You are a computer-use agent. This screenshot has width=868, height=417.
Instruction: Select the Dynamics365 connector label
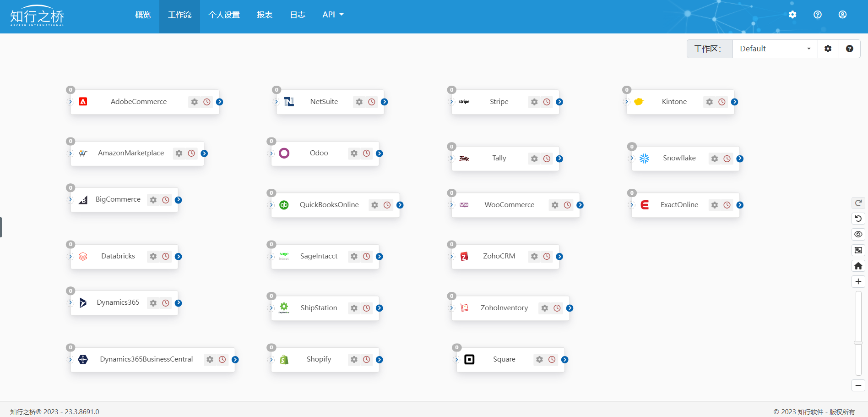click(118, 302)
